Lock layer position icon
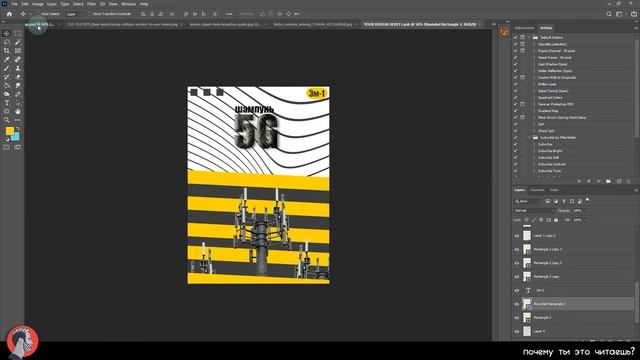The height and width of the screenshot is (360, 640). (541, 220)
